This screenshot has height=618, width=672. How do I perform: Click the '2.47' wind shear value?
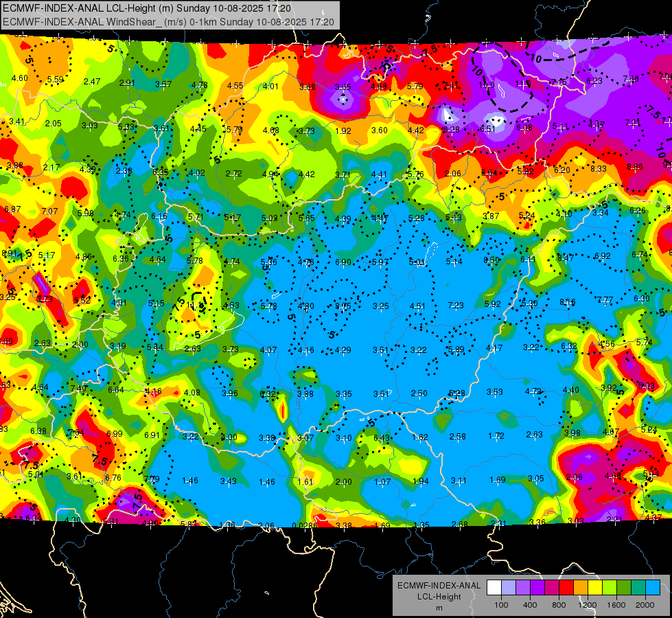[92, 82]
